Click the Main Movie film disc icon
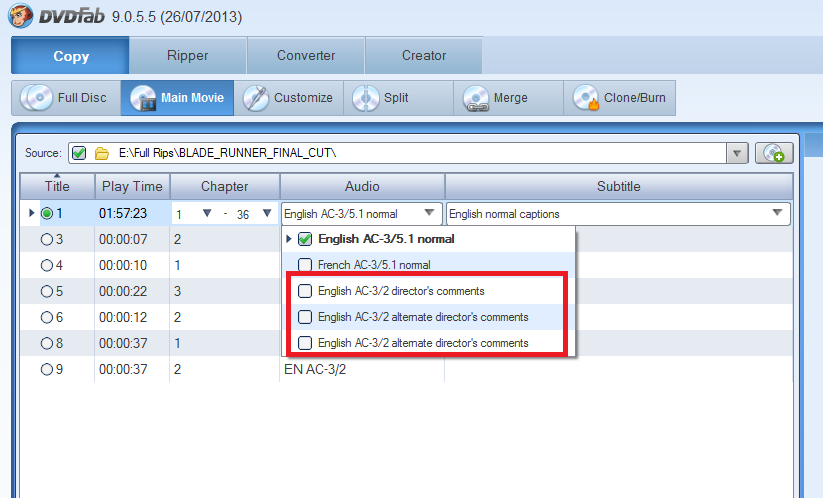This screenshot has height=498, width=823. (143, 98)
